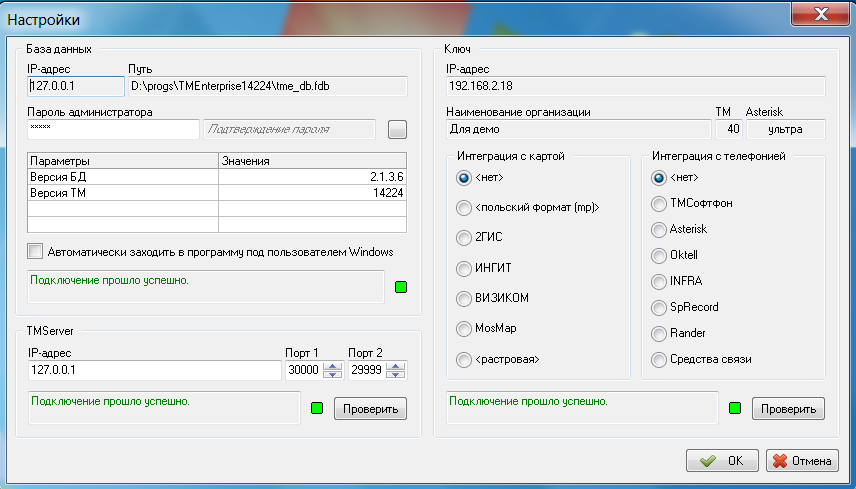The image size is (856, 489).
Task: Choose MosMap map integration
Action: pos(463,328)
